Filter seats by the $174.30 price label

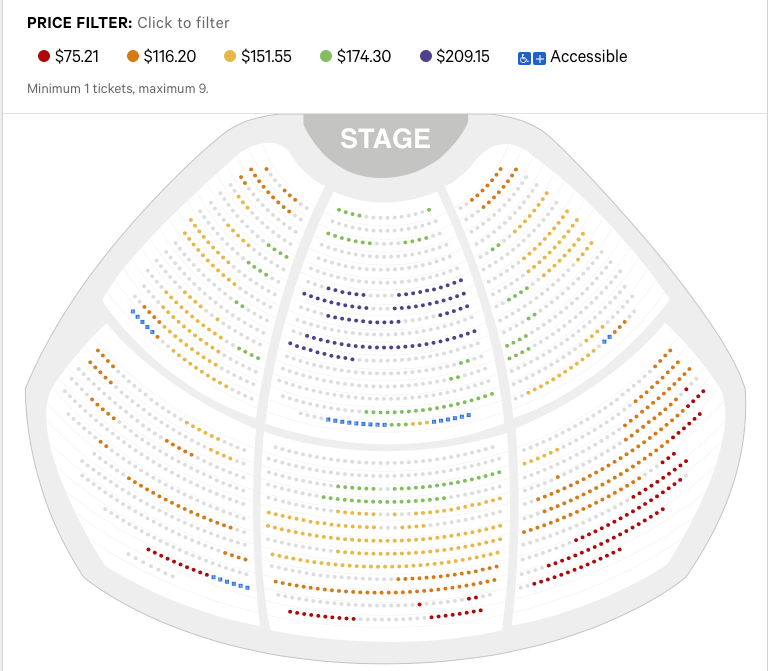tap(364, 57)
